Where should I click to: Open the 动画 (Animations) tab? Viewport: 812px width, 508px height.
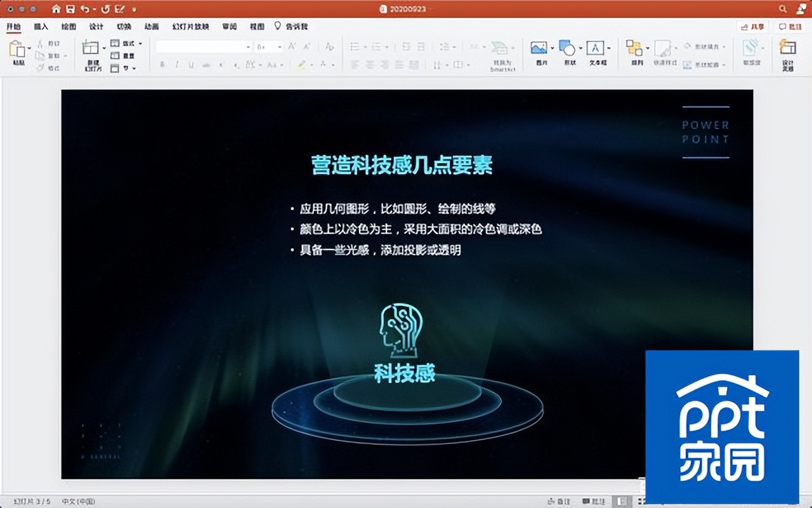[x=151, y=27]
